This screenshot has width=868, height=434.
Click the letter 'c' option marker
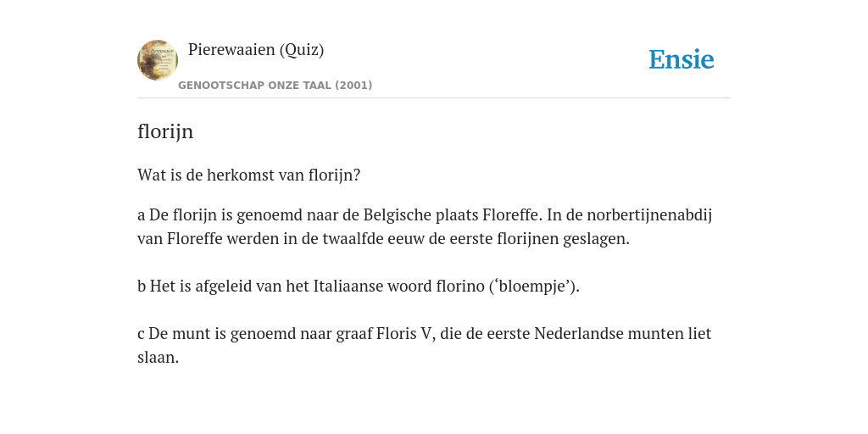point(142,334)
